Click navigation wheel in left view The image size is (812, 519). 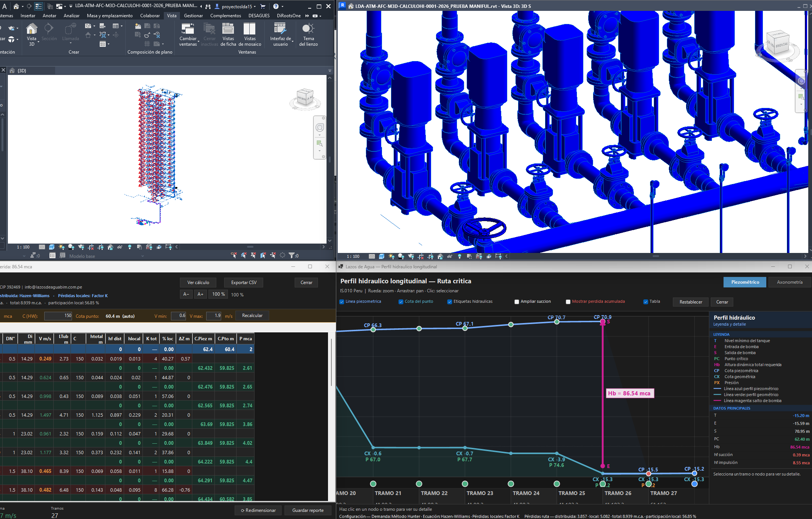pos(320,128)
